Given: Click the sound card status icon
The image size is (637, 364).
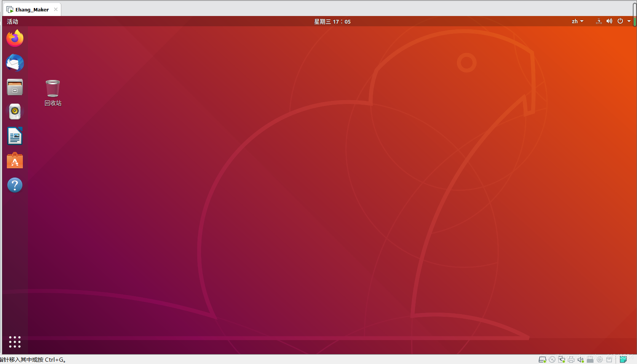Looking at the screenshot, I should coord(581,359).
